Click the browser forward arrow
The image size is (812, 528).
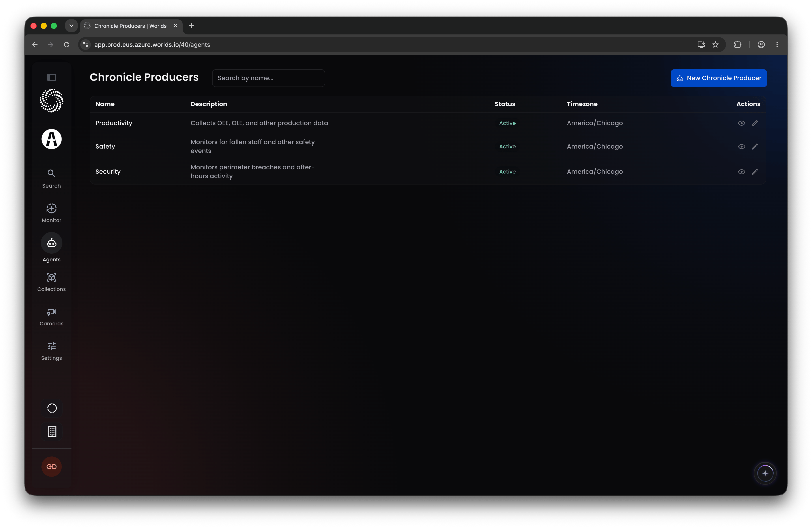[x=51, y=45]
